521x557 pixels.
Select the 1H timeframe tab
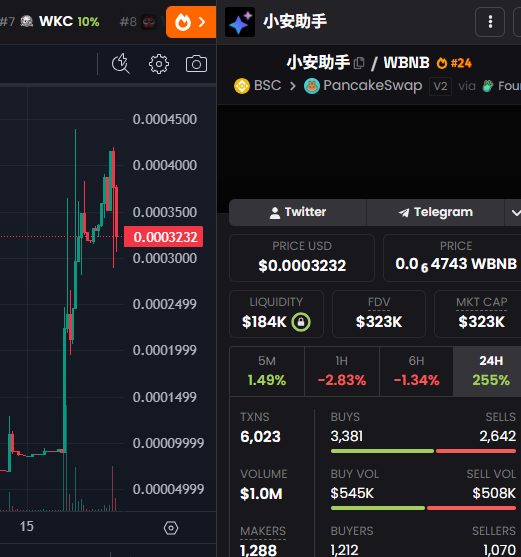point(342,371)
